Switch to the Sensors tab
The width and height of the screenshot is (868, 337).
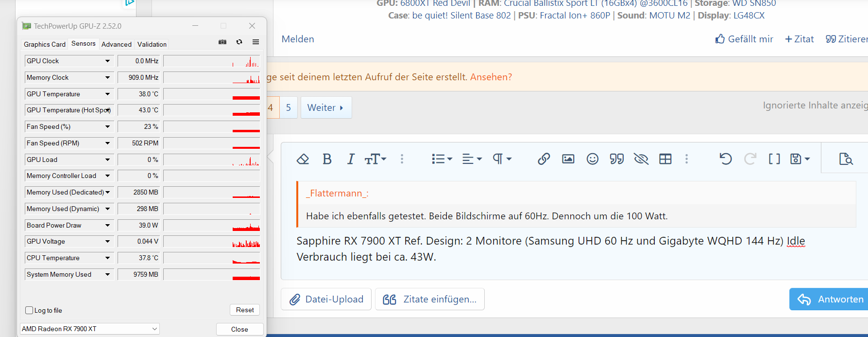[84, 44]
